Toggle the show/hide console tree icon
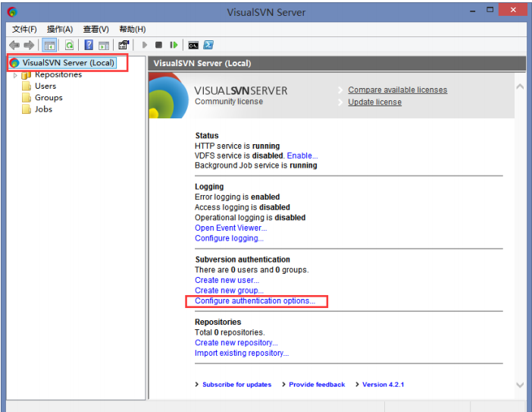Image resolution: width=532 pixels, height=412 pixels. (x=49, y=45)
